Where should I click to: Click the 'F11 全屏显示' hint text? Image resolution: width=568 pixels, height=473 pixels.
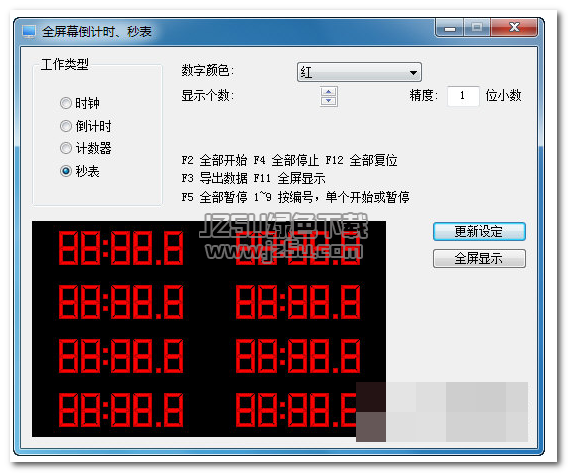click(289, 178)
